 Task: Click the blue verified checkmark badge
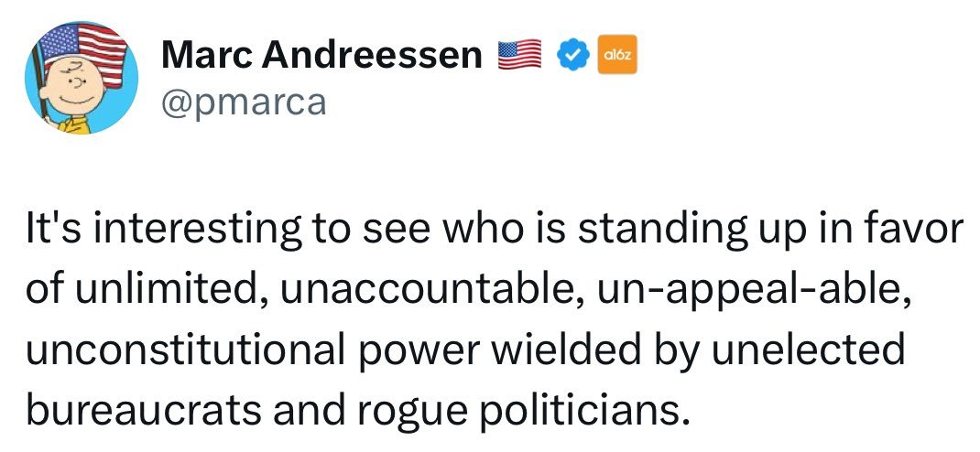tap(573, 55)
